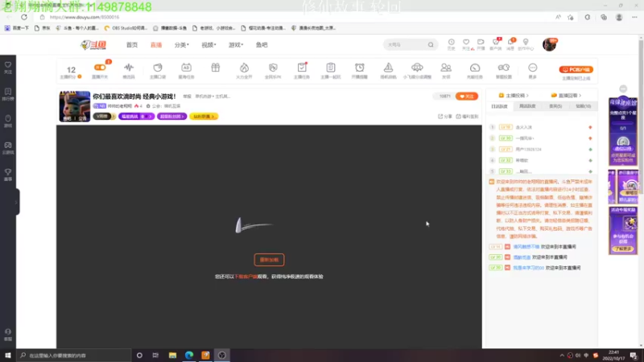Open the 历史 clock icon

(x=451, y=44)
